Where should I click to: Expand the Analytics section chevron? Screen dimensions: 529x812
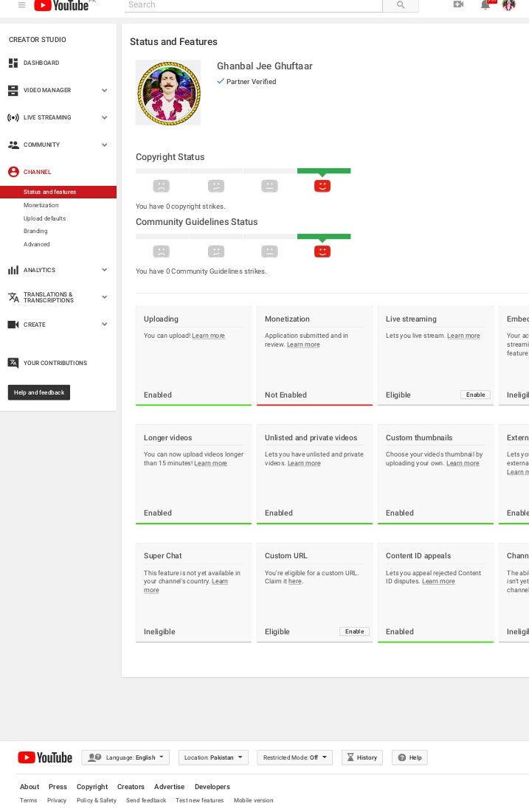(105, 271)
